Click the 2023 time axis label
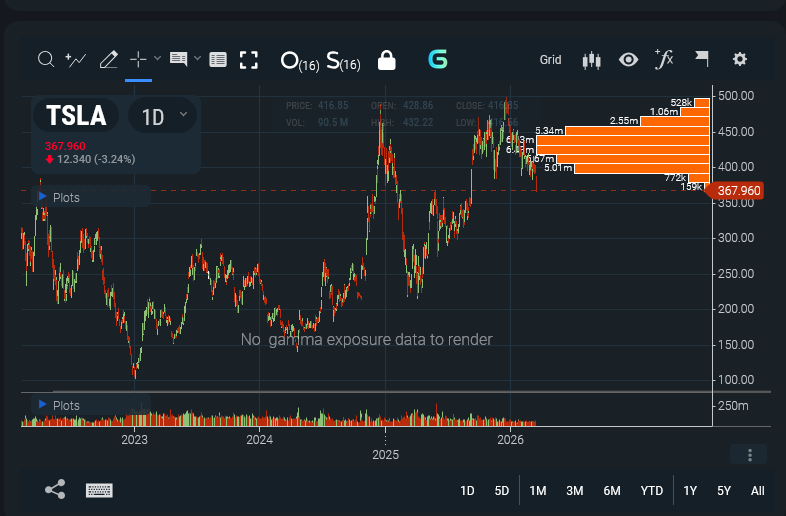The width and height of the screenshot is (786, 516). point(134,440)
